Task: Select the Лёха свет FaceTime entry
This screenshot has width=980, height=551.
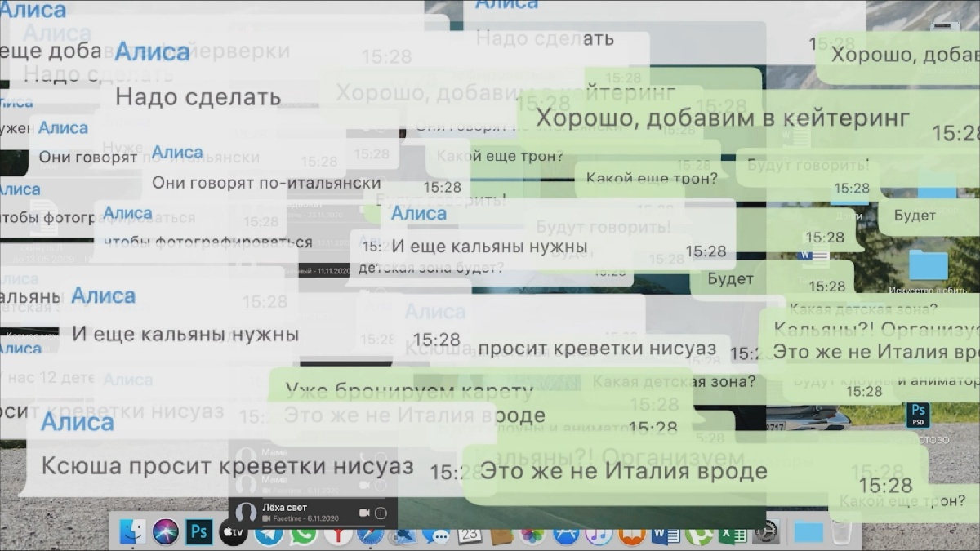Action: coord(313,513)
